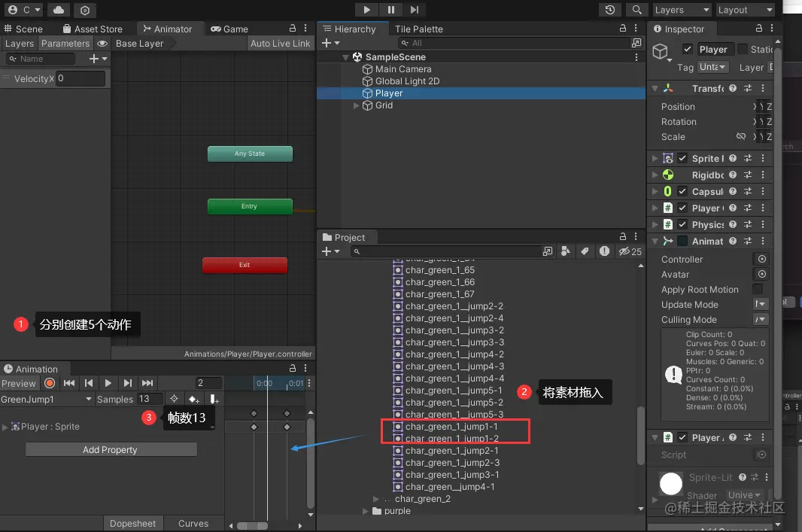802x532 pixels.
Task: Click the Controller object picker icon
Action: (x=761, y=259)
